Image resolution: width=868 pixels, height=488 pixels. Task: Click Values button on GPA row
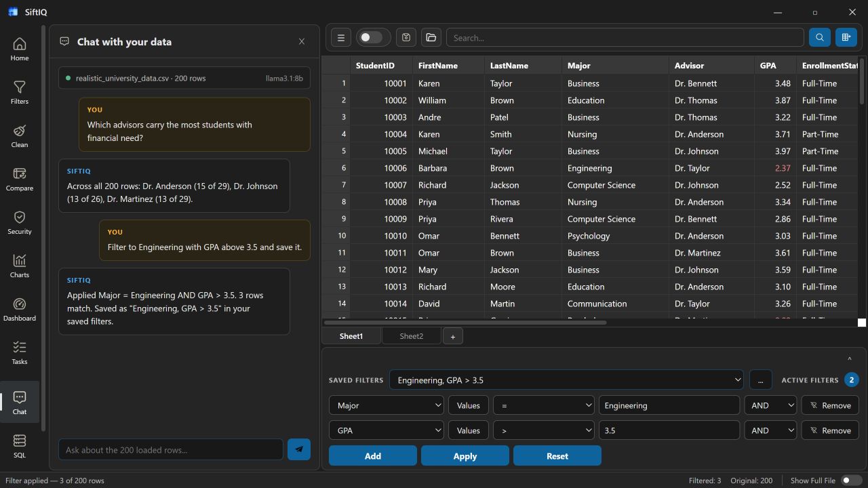pyautogui.click(x=469, y=430)
